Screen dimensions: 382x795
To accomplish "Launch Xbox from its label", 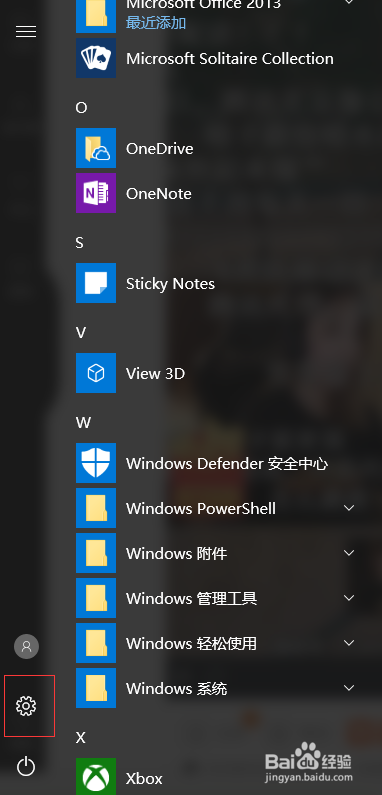I will click(144, 778).
